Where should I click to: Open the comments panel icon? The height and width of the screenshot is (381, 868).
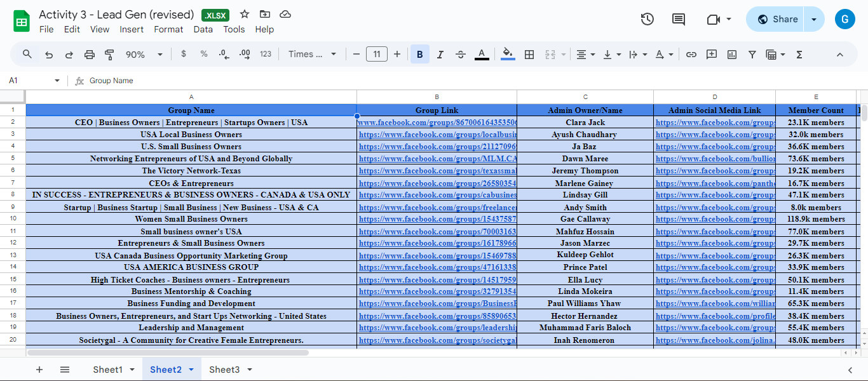[679, 19]
